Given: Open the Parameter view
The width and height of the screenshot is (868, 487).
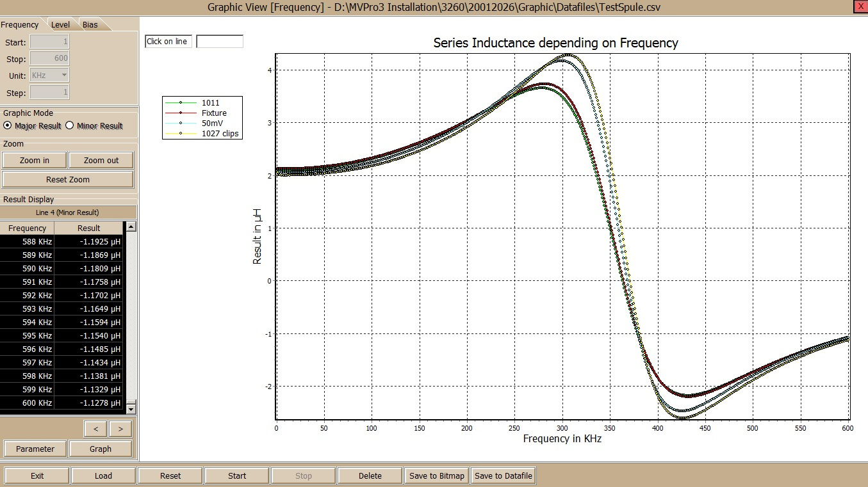Looking at the screenshot, I should 35,449.
